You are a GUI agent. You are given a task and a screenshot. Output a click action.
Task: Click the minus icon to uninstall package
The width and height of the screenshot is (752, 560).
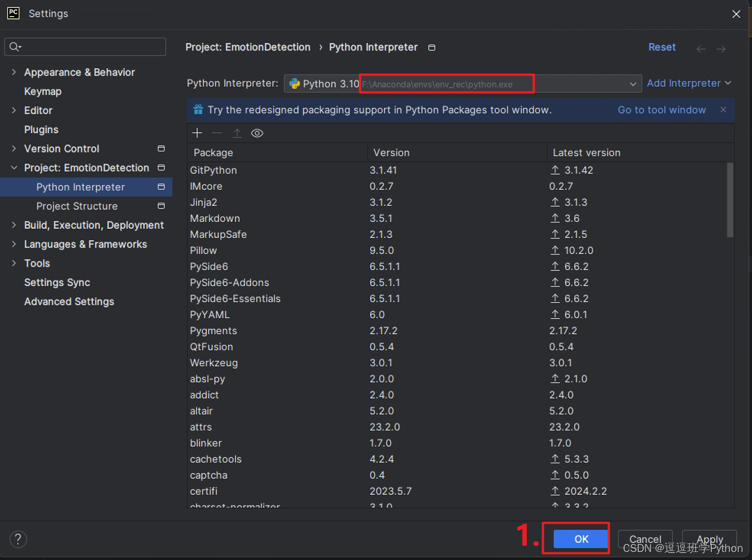point(217,133)
